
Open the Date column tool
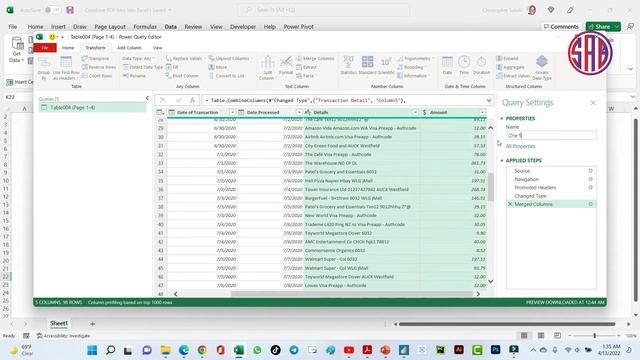(447, 65)
